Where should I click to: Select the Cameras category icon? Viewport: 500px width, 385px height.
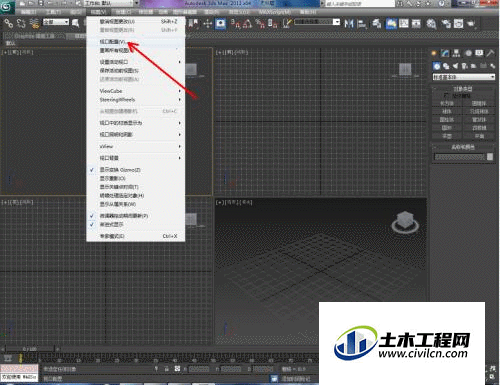[464, 66]
